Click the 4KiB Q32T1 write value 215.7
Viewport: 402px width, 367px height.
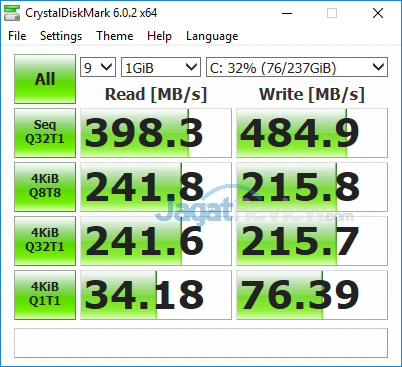[x=312, y=241]
